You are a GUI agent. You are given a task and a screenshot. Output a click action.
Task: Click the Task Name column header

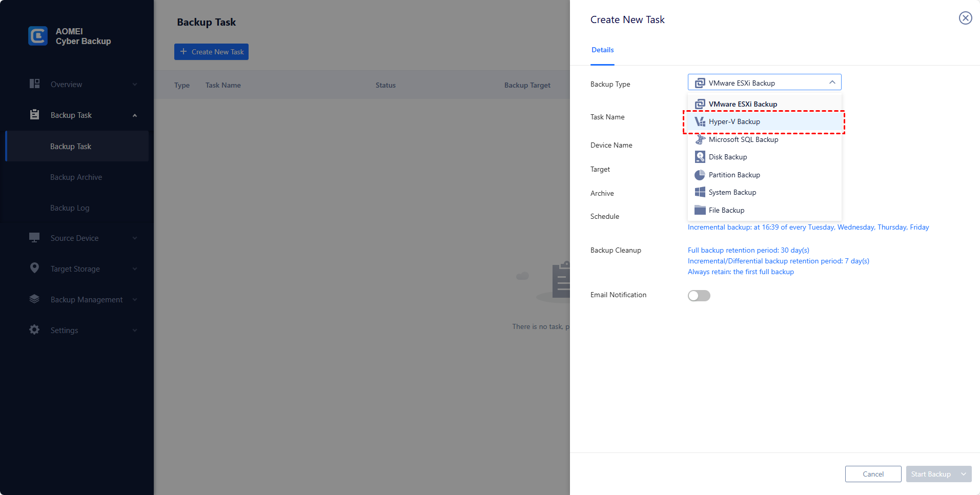[223, 85]
